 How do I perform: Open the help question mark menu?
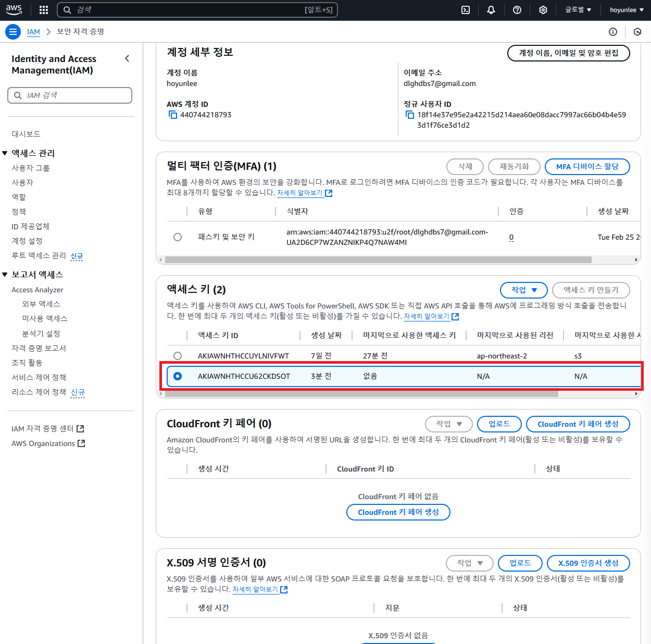tap(517, 10)
